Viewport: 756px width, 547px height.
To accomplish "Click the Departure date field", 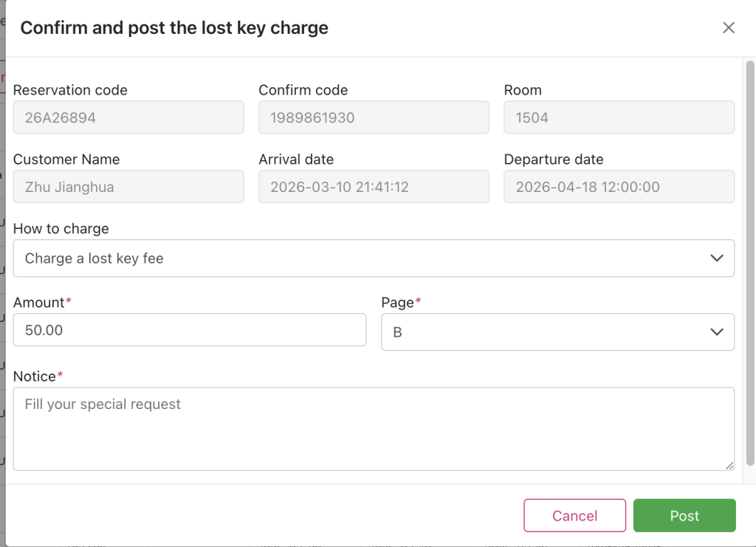I will (x=619, y=187).
